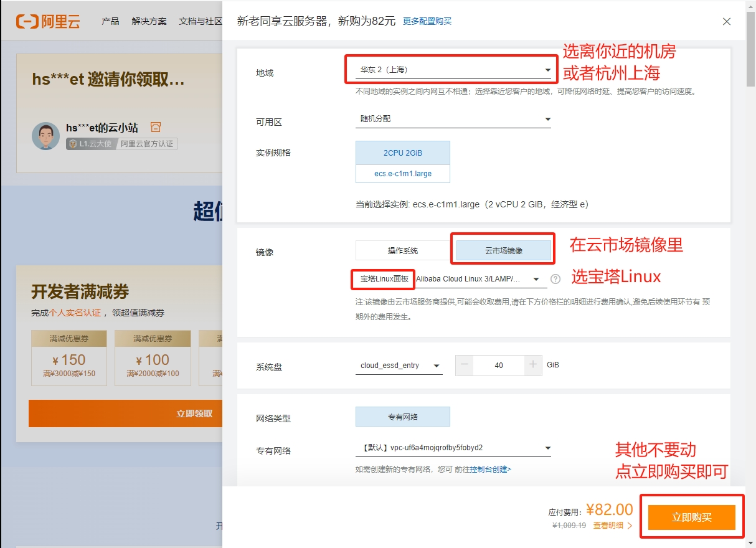Select the 云市场镜像 tab
Image resolution: width=756 pixels, height=548 pixels.
[x=503, y=249]
